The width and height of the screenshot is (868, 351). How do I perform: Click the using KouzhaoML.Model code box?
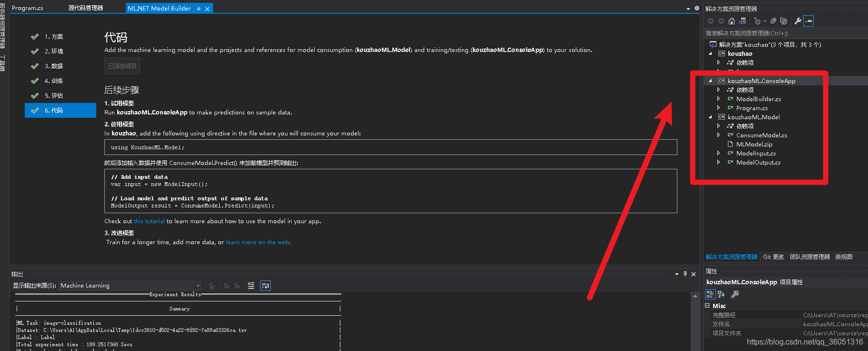click(x=391, y=147)
